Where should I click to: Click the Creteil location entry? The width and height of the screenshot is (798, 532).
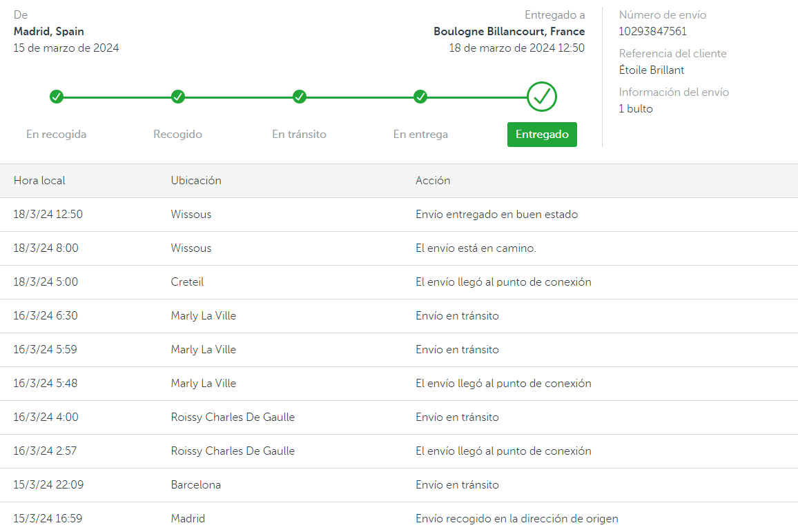[x=187, y=282]
